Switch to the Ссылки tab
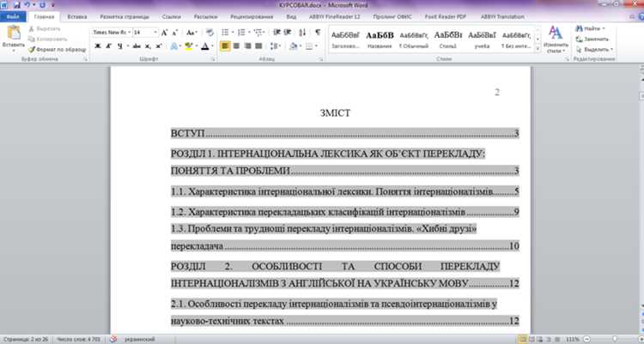Screen dimensions: 644x344 pyautogui.click(x=171, y=17)
